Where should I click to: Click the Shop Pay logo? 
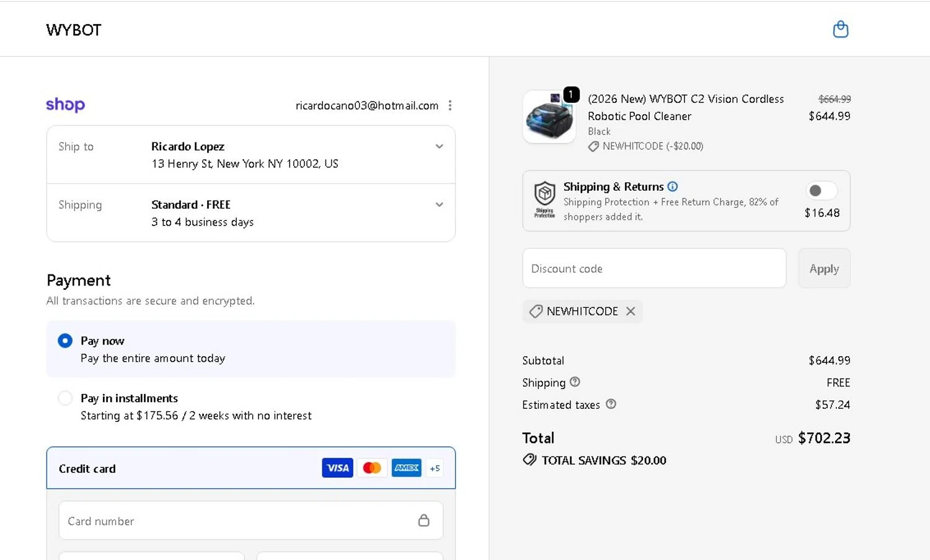(65, 105)
